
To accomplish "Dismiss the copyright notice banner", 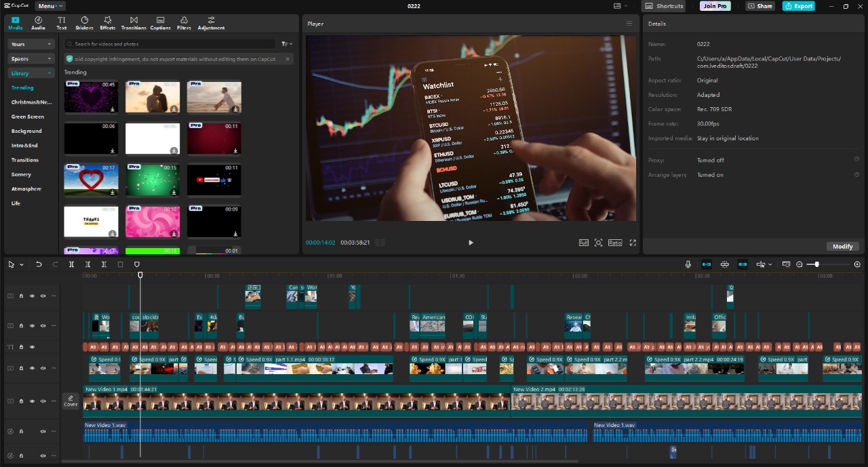I will tap(288, 59).
